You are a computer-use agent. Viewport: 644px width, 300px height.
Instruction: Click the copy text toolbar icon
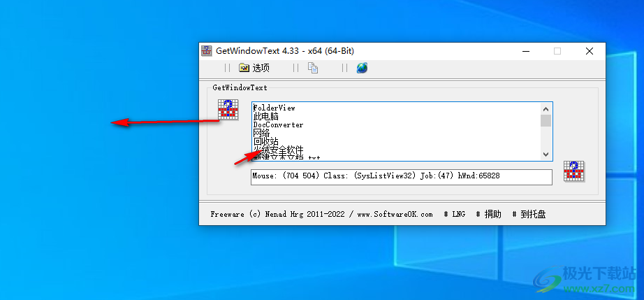[x=313, y=68]
